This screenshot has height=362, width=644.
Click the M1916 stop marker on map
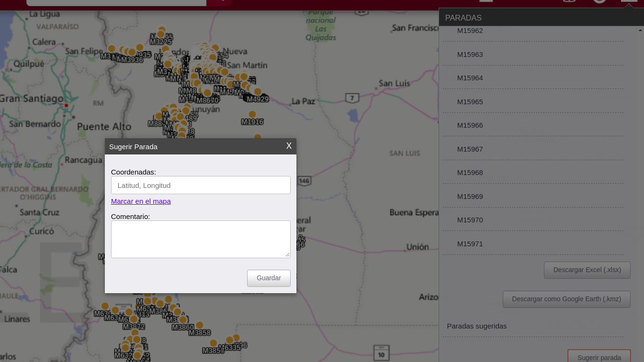252,115
